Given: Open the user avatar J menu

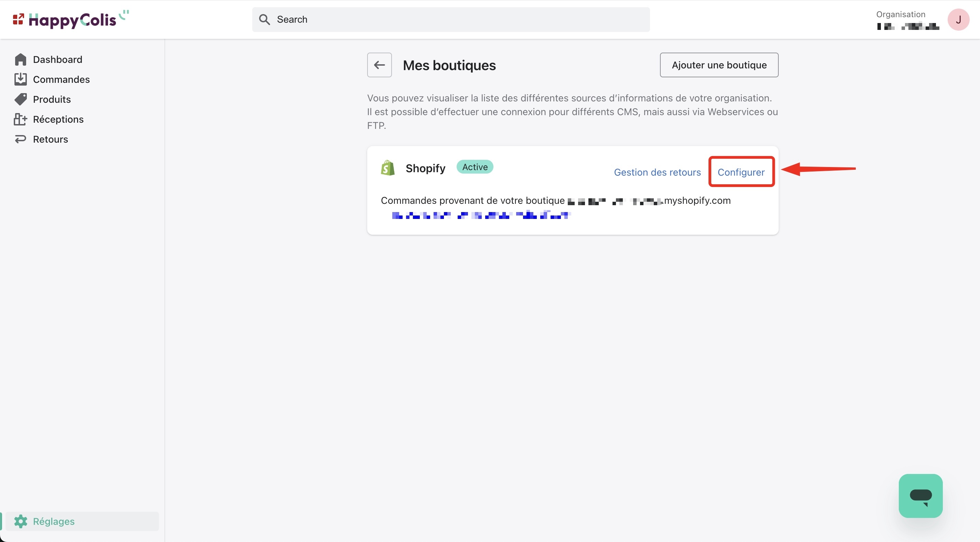Looking at the screenshot, I should pos(958,19).
